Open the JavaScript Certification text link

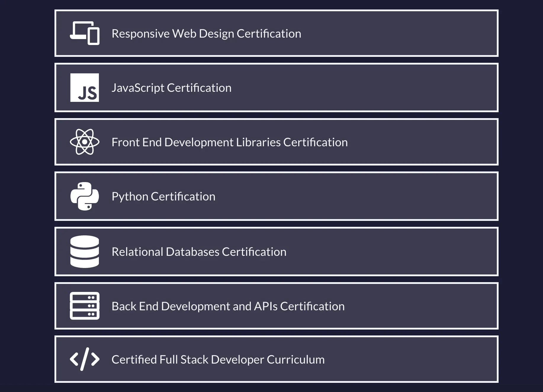click(x=171, y=88)
